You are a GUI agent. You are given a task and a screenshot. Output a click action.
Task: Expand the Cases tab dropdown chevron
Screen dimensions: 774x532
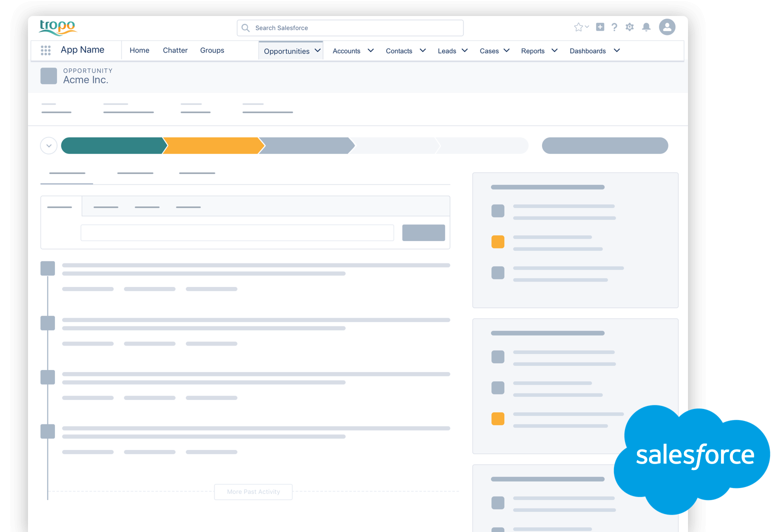pos(506,50)
